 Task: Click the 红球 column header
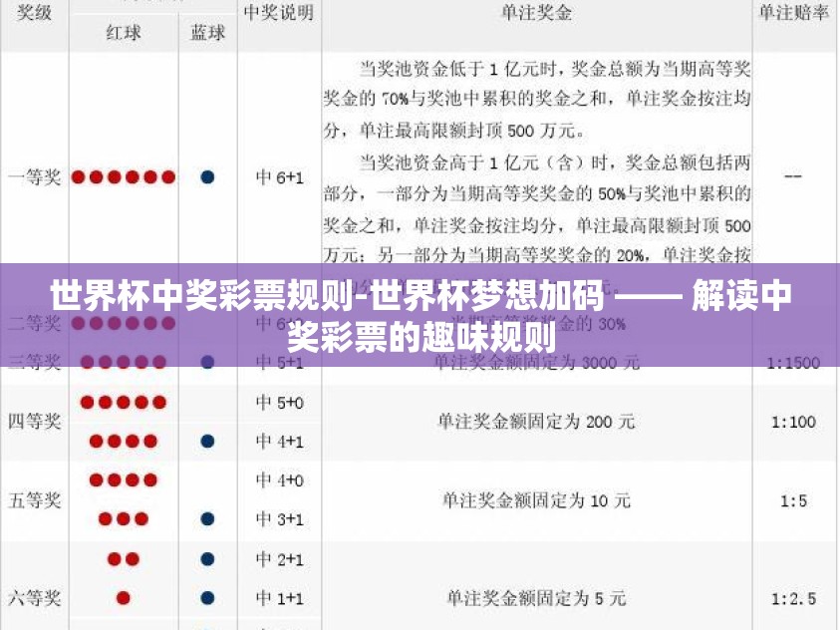point(124,33)
